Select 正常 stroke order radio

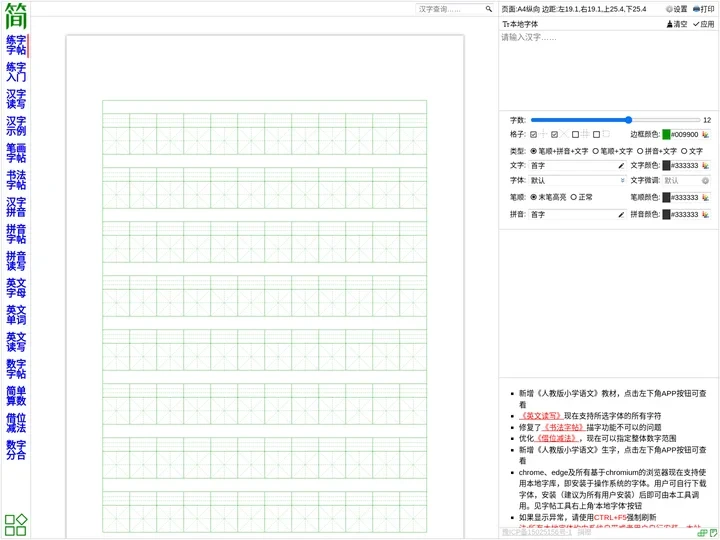574,197
